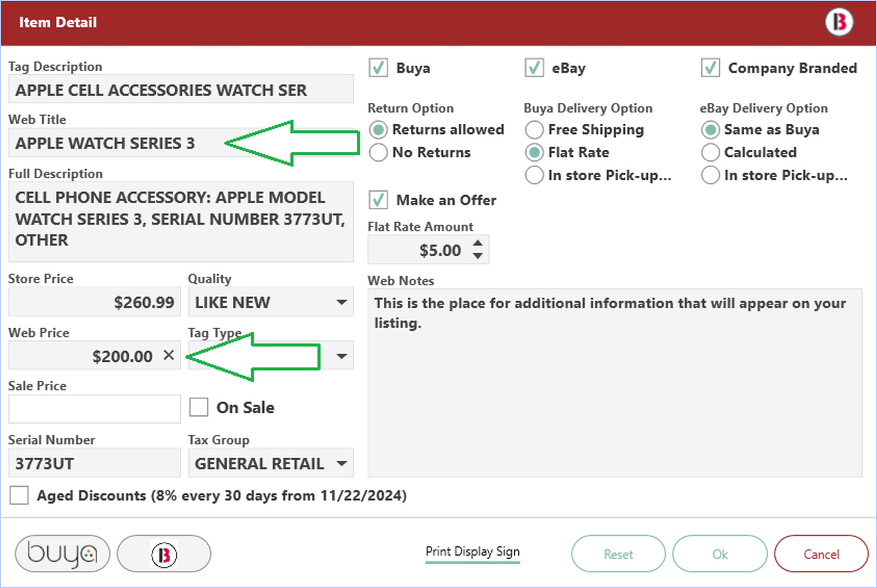Choose Flat Rate delivery option

534,153
